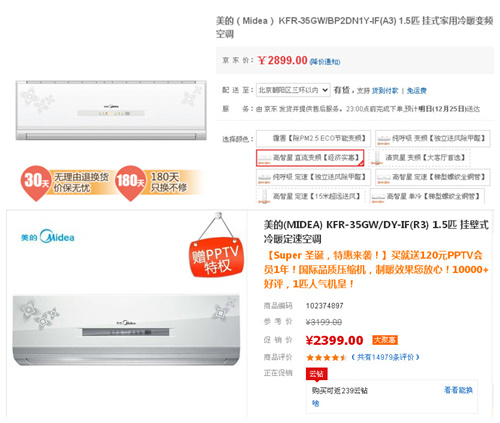Select the 纯呼吸 变频 独立送风除甲醛 option
This screenshot has width=500, height=423.
point(432,138)
